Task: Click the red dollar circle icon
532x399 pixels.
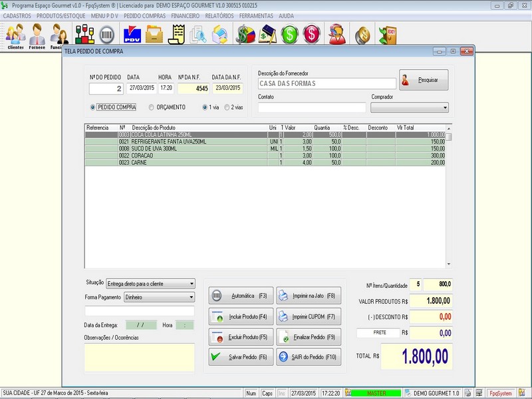Action: [x=311, y=34]
